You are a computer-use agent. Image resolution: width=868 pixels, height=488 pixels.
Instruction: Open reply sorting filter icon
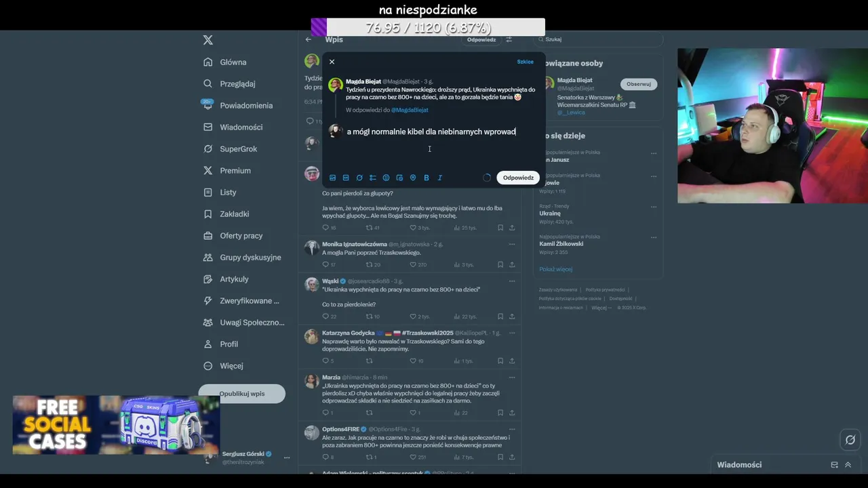[509, 39]
